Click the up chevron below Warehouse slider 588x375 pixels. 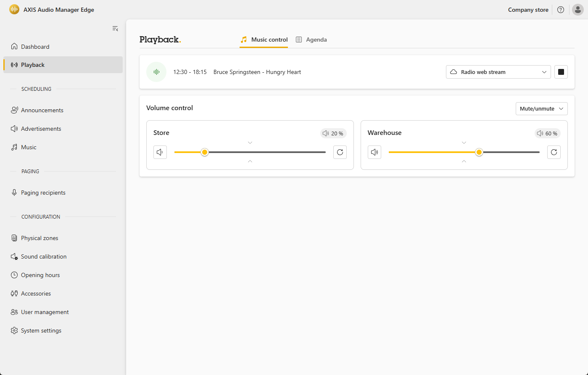[x=464, y=161]
